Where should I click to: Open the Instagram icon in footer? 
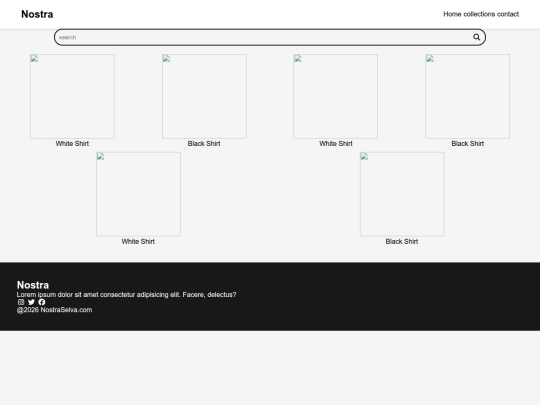tap(21, 302)
